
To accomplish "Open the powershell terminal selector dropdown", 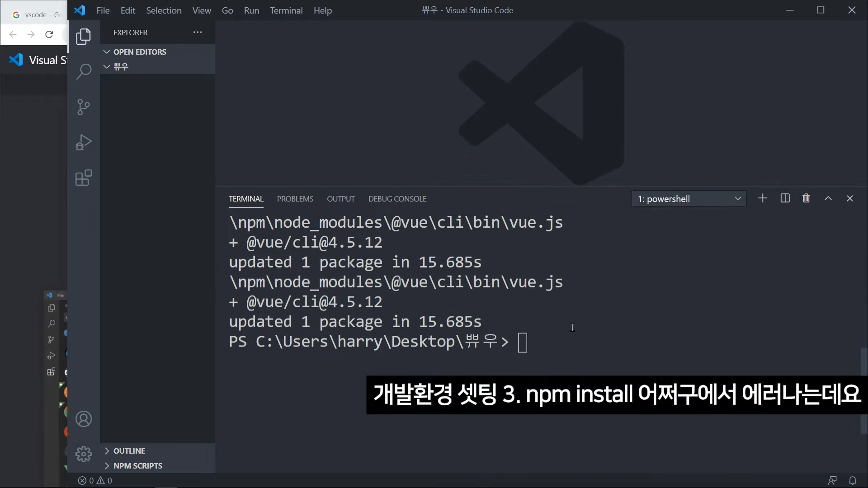I will point(689,199).
